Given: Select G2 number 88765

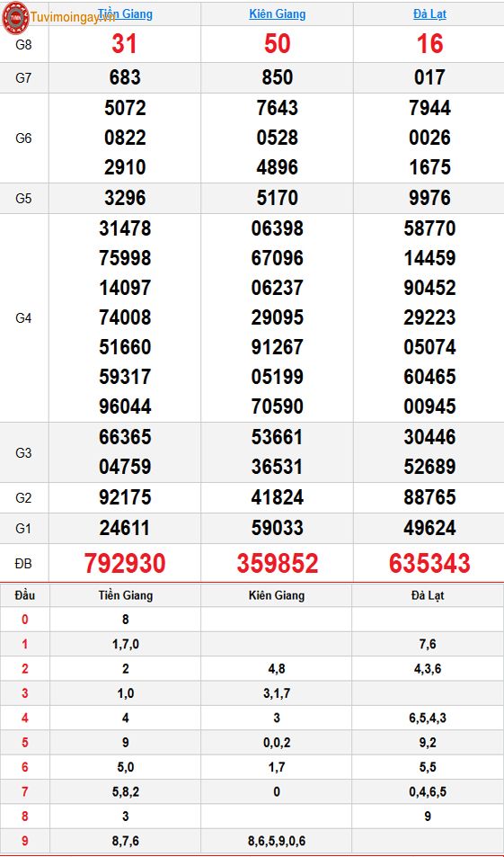Looking at the screenshot, I should pos(429,497).
